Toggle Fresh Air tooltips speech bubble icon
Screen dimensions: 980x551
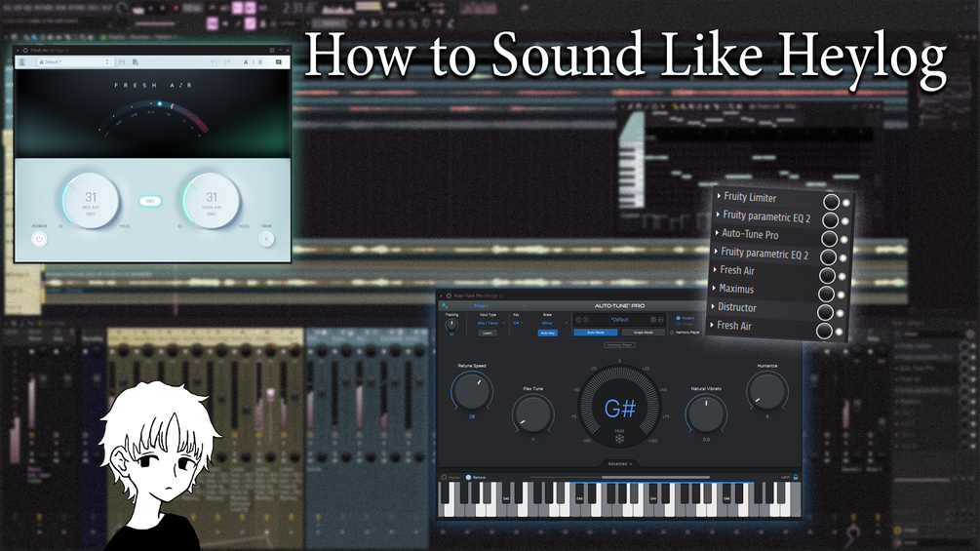coord(279,61)
